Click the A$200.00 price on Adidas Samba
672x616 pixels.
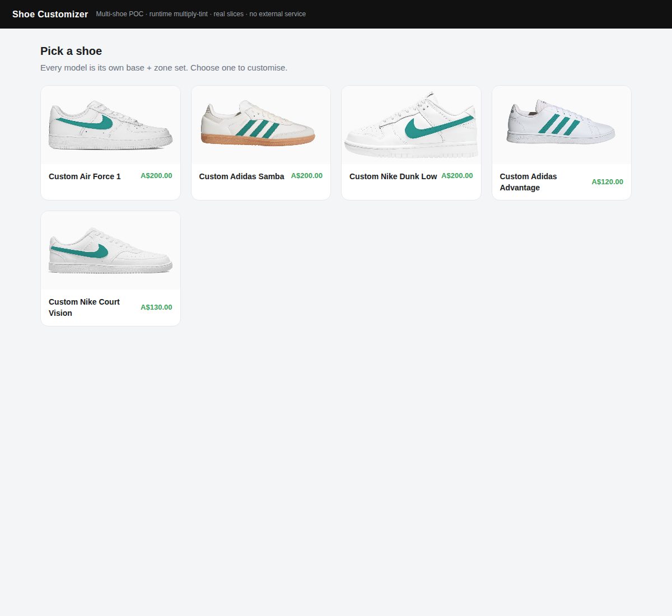click(307, 176)
